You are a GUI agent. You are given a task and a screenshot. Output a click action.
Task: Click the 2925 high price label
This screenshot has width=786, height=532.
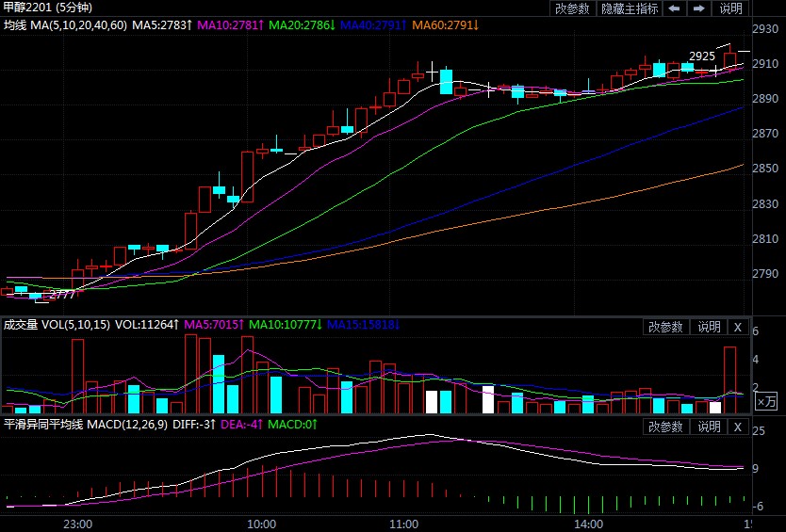pos(702,56)
